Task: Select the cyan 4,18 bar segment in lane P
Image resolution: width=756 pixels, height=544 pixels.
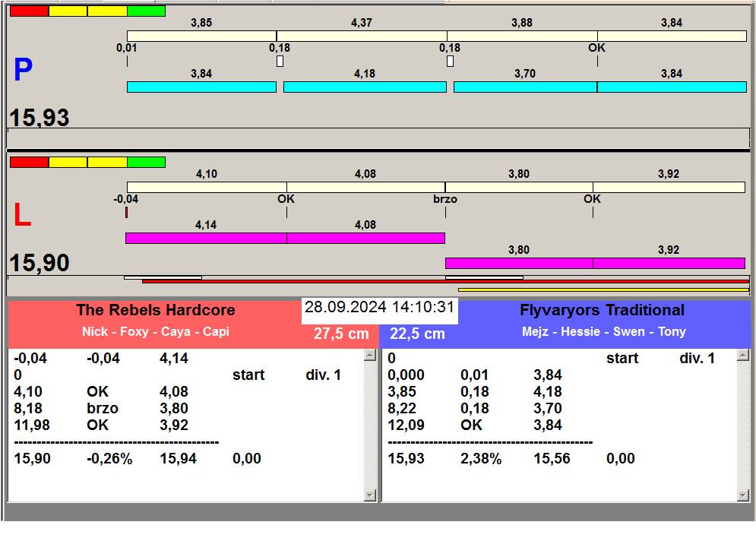Action: (x=364, y=87)
